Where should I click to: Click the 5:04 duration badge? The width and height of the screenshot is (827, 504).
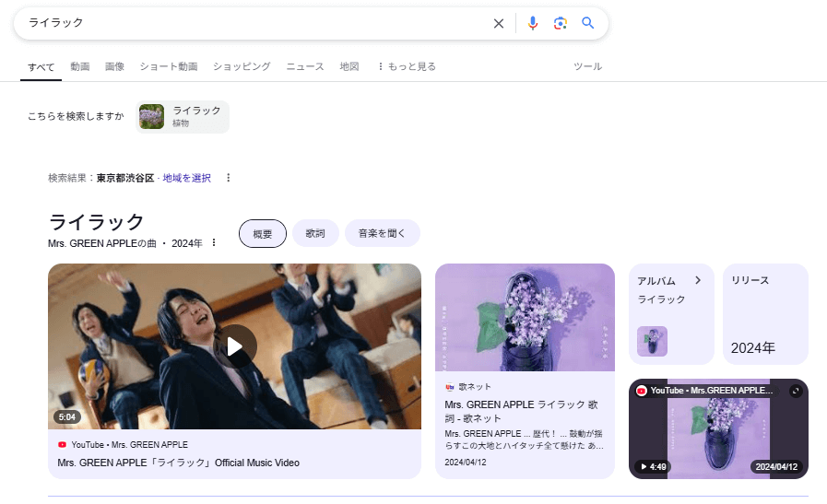(x=67, y=417)
